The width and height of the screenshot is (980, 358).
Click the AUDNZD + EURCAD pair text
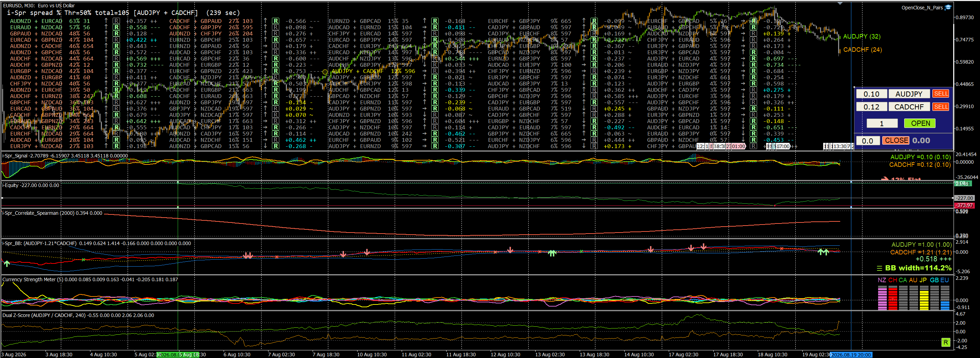36,21
